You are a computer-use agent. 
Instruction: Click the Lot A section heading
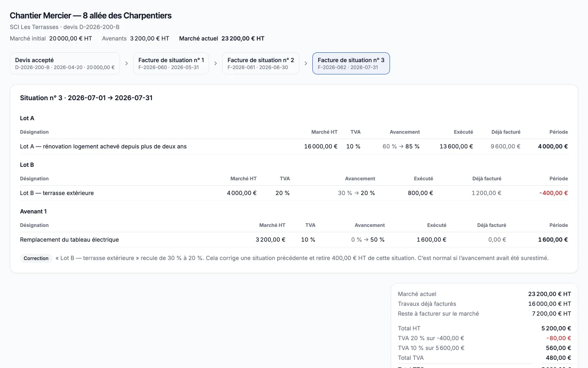pyautogui.click(x=27, y=118)
